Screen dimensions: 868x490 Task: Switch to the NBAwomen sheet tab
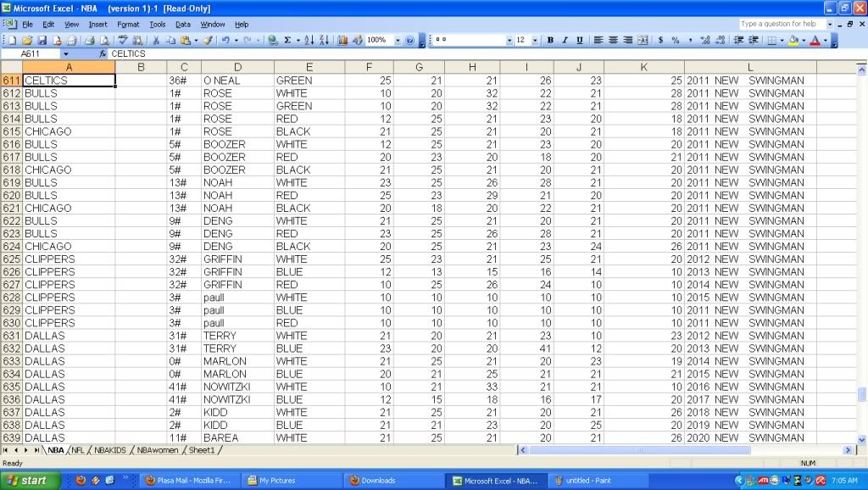(x=157, y=450)
